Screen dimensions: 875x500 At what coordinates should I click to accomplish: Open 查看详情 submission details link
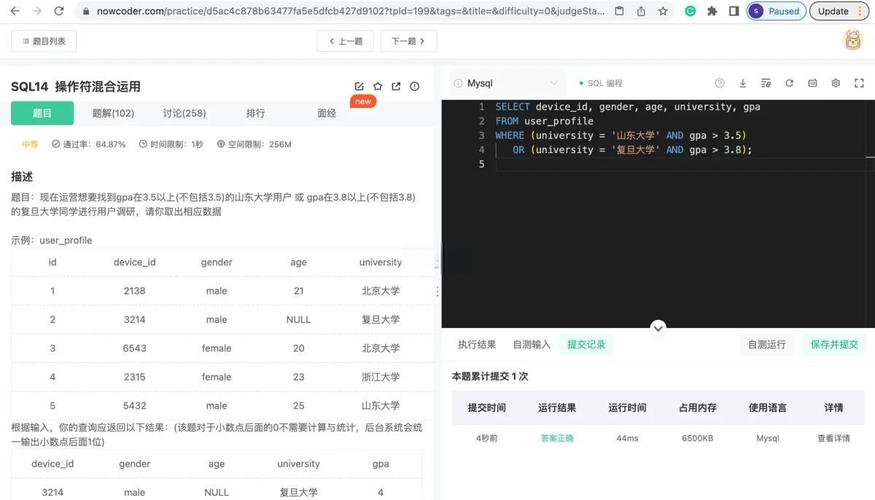point(834,439)
